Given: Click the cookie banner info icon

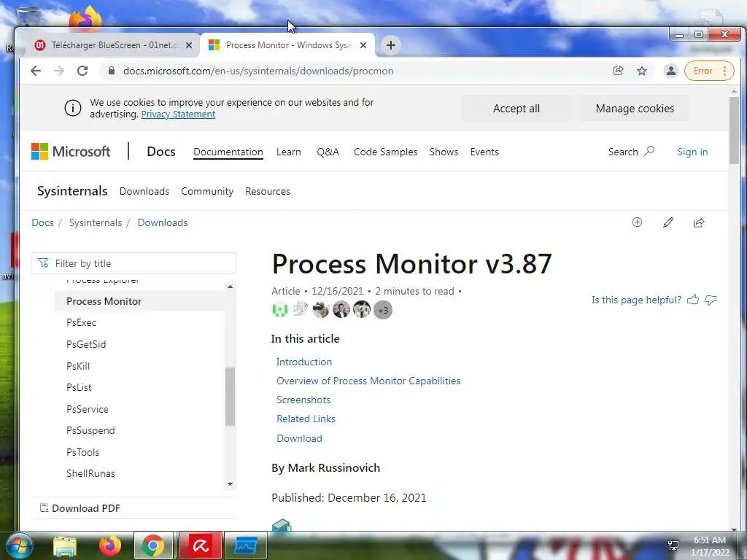Looking at the screenshot, I should (x=73, y=108).
